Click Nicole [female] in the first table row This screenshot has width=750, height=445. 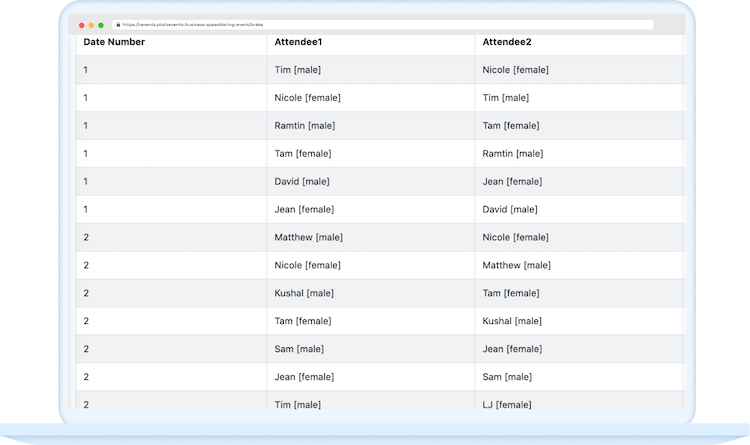(515, 70)
